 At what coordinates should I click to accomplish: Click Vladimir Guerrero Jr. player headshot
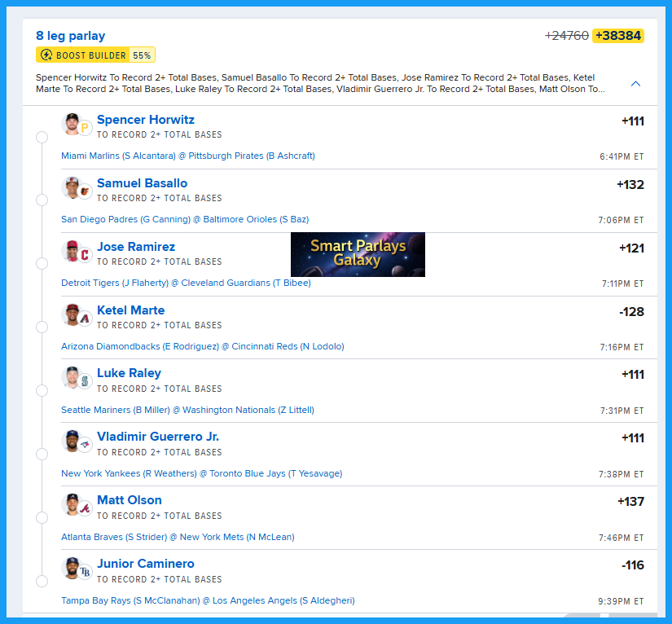[x=72, y=441]
